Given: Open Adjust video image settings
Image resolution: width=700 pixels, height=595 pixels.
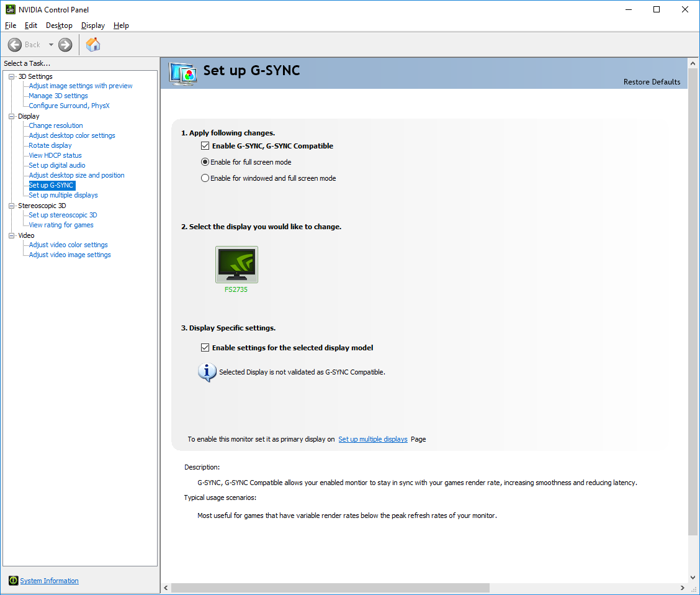Looking at the screenshot, I should tap(70, 255).
